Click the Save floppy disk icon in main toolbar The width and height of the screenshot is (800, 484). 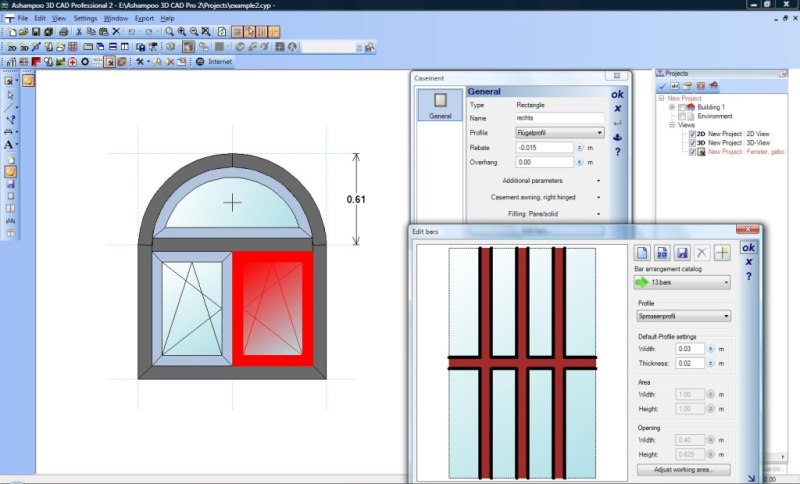36,32
